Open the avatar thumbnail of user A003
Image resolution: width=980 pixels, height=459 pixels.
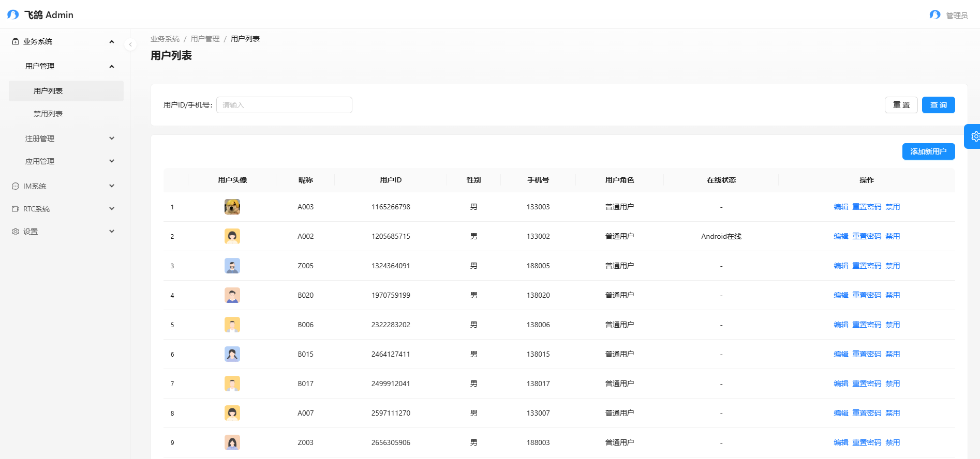pyautogui.click(x=232, y=207)
